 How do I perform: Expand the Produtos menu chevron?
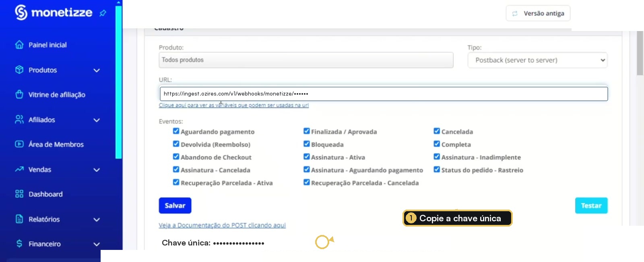97,70
